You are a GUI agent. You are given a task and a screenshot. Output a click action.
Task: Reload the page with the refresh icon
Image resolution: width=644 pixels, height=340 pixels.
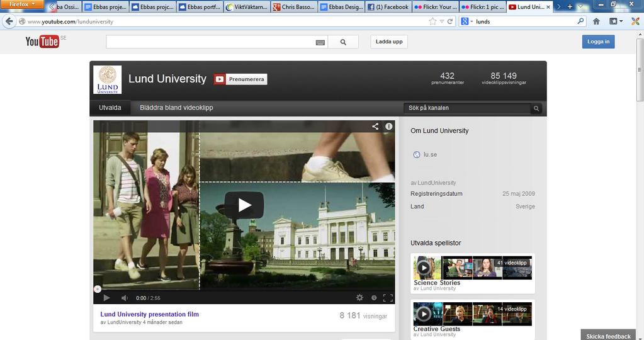(x=450, y=21)
